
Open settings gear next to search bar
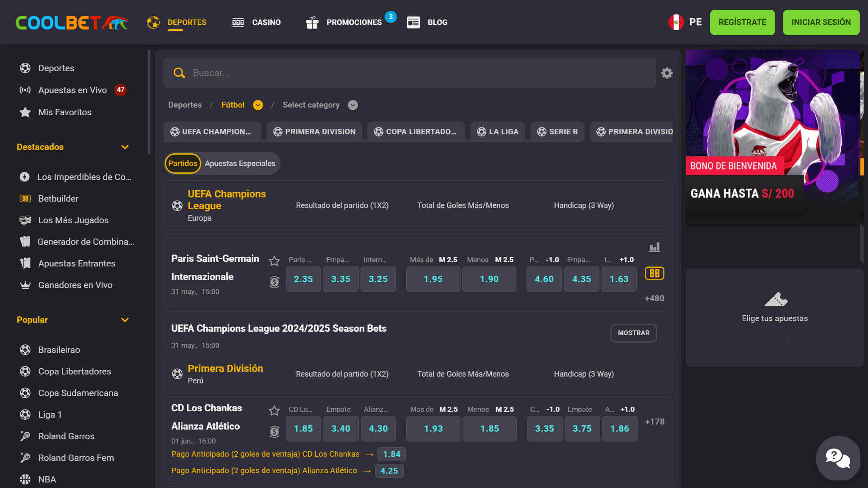tap(667, 73)
